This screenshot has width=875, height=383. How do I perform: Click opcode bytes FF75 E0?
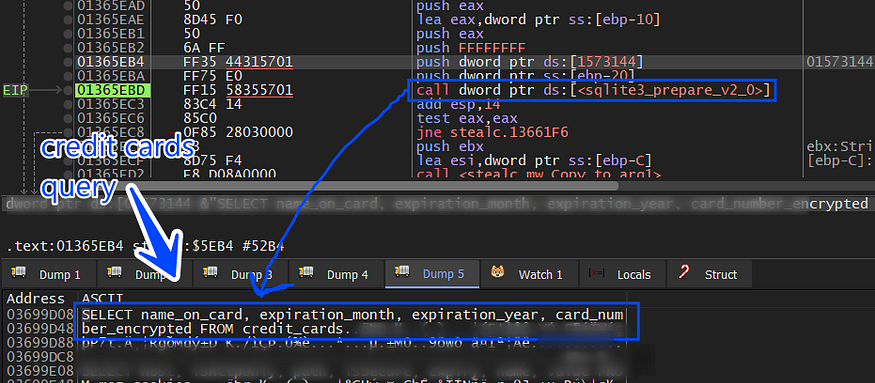coord(212,75)
